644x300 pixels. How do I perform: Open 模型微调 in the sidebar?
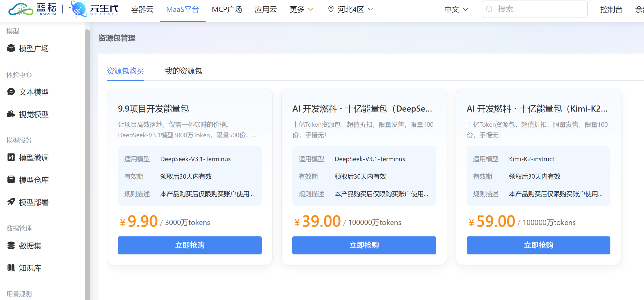tap(34, 158)
